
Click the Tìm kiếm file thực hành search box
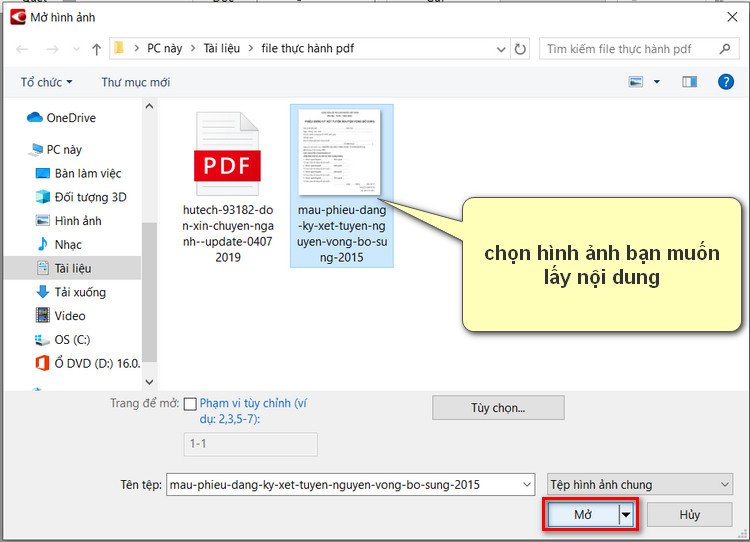630,48
